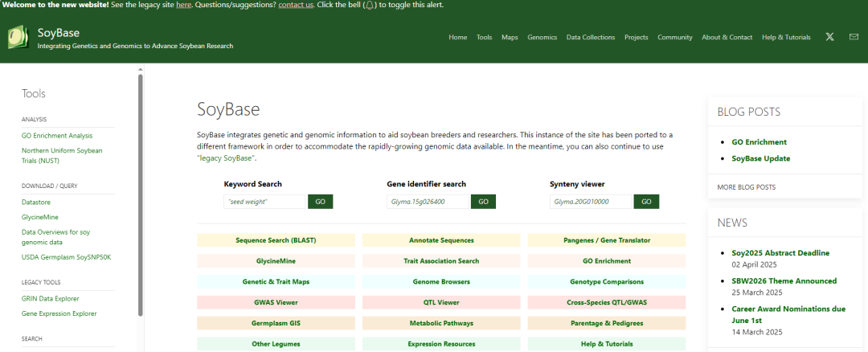868x352 pixels.
Task: Open GlycineMine in the sidebar
Action: click(x=40, y=218)
